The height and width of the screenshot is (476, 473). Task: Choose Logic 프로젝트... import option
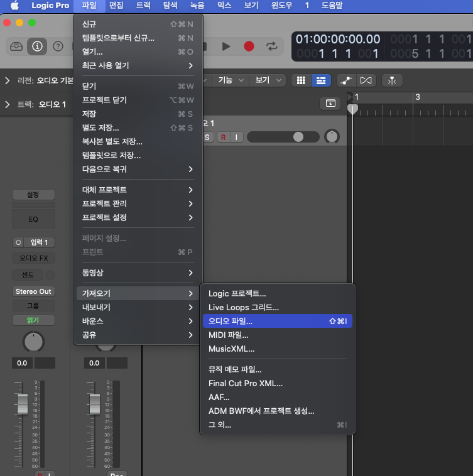tap(278, 293)
